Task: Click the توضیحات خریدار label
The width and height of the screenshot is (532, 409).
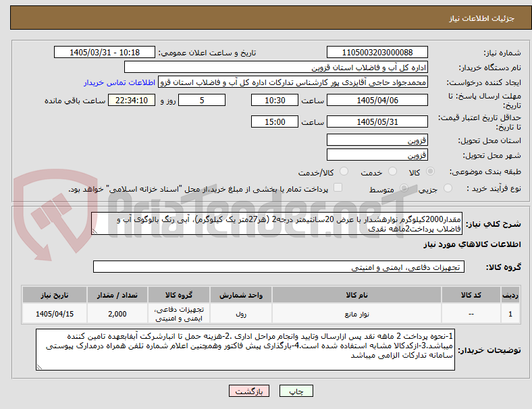Action: [489, 350]
